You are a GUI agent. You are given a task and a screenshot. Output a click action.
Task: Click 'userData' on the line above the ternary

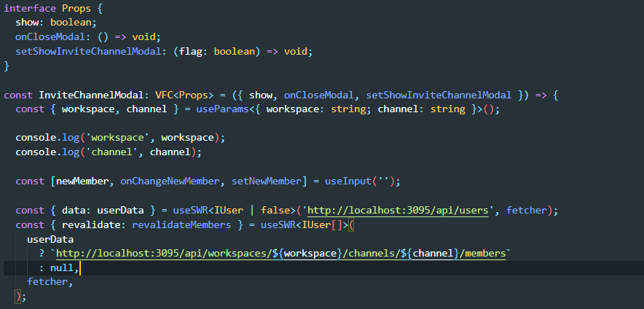coord(50,239)
